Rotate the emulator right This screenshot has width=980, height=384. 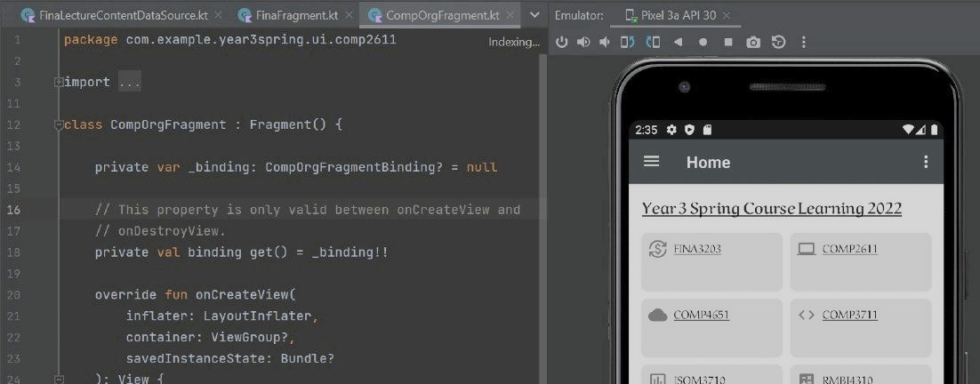pos(653,42)
